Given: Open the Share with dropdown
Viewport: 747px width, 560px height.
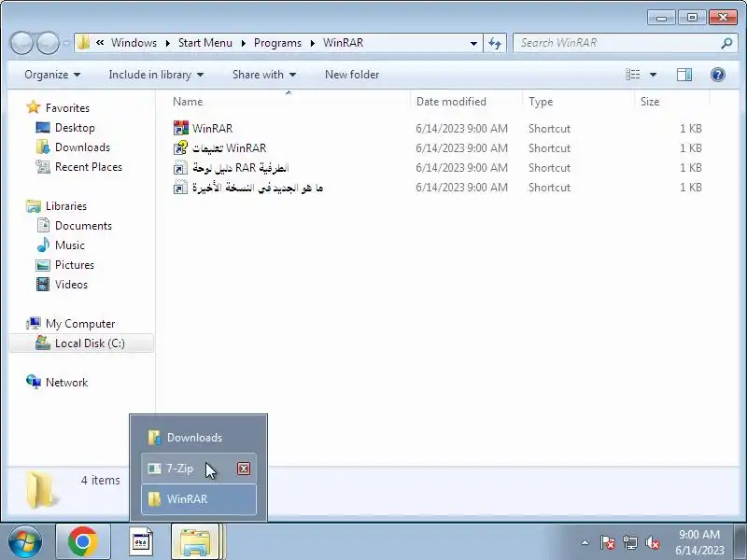Looking at the screenshot, I should point(264,75).
